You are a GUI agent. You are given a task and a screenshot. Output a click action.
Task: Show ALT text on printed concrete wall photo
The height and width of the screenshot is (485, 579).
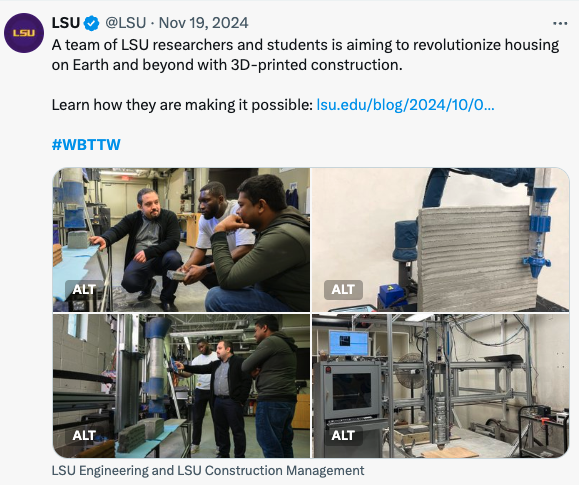click(x=343, y=290)
